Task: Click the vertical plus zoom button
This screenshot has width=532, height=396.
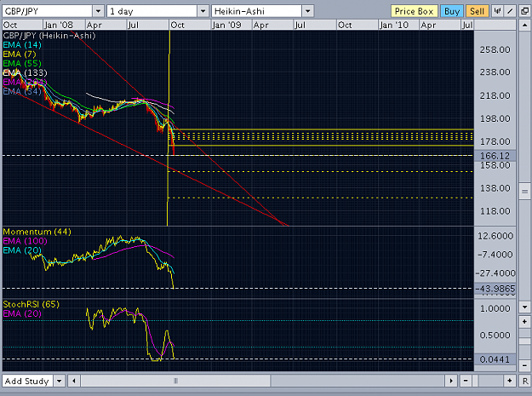Action: click(524, 321)
